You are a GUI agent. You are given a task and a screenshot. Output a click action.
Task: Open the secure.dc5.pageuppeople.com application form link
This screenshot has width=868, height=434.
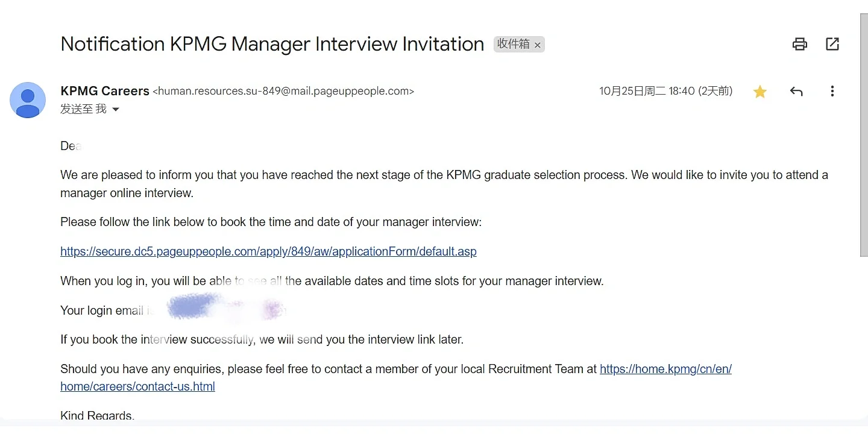pyautogui.click(x=268, y=251)
